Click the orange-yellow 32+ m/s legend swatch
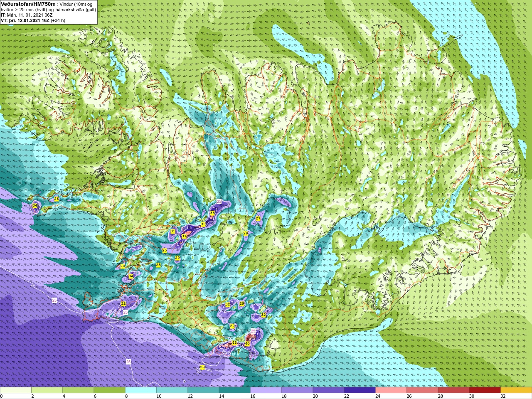Viewport: 532px width, 399px height. click(516, 390)
